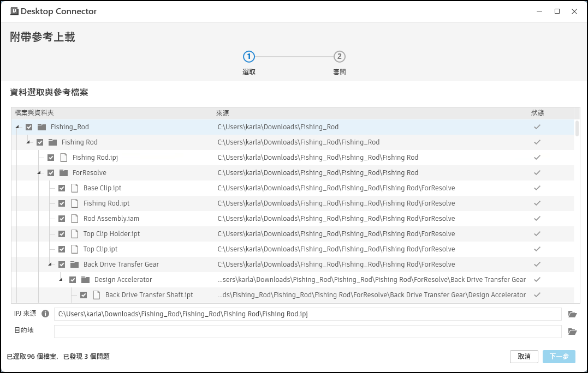Select the Top Clip Holder.ipt file name
The image size is (588, 373).
pos(111,234)
